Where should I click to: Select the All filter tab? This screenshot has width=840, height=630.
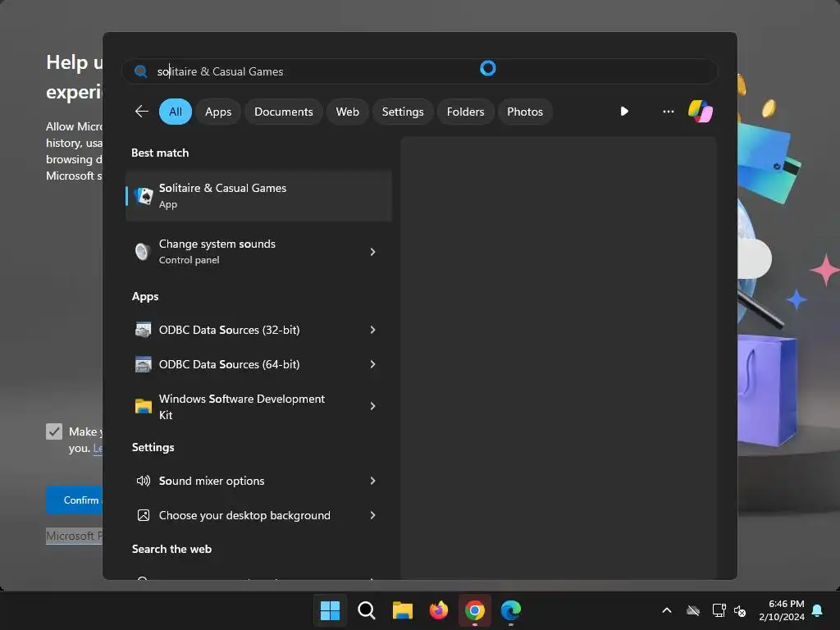click(x=176, y=112)
